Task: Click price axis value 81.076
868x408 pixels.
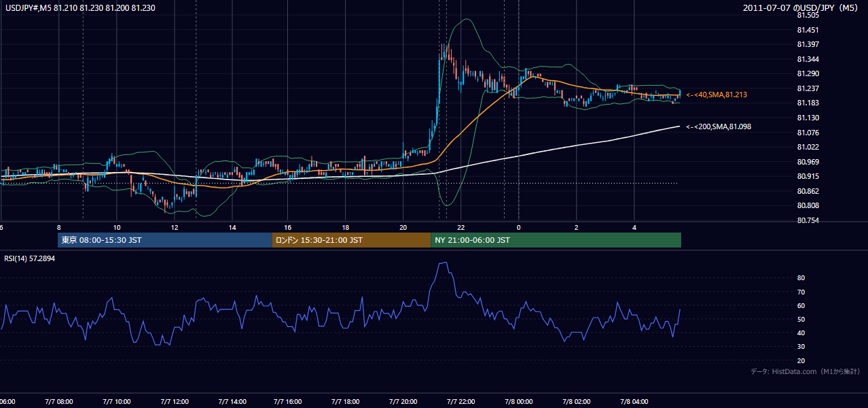Action: pyautogui.click(x=807, y=133)
